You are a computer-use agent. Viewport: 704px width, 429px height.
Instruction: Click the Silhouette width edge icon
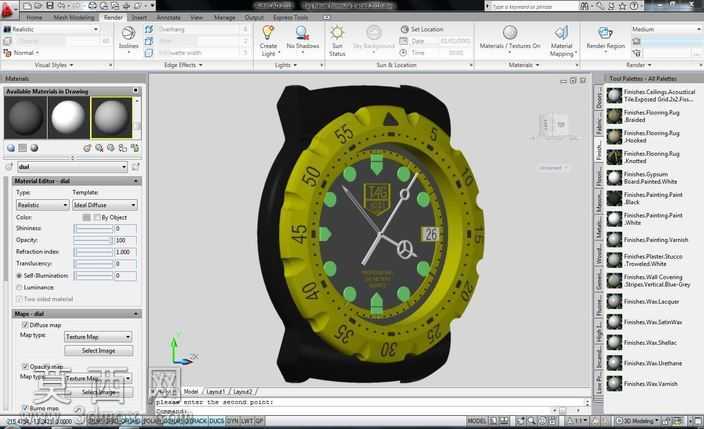click(x=149, y=53)
